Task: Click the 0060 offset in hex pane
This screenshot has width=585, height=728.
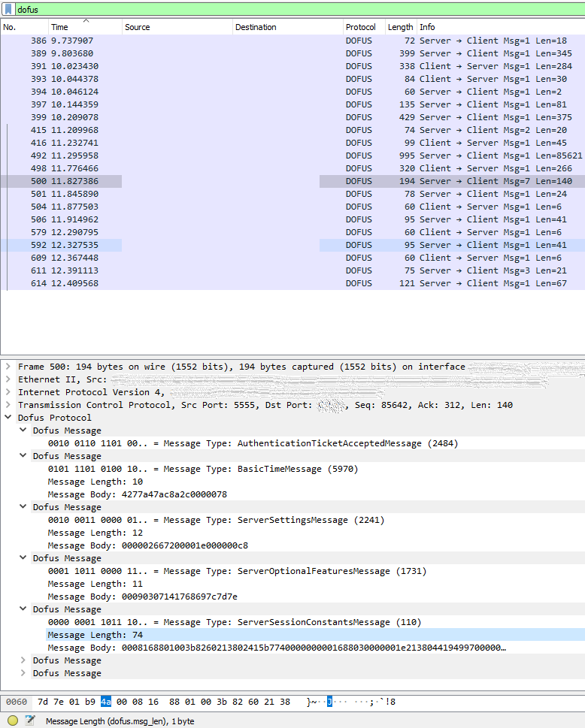Action: pyautogui.click(x=17, y=702)
